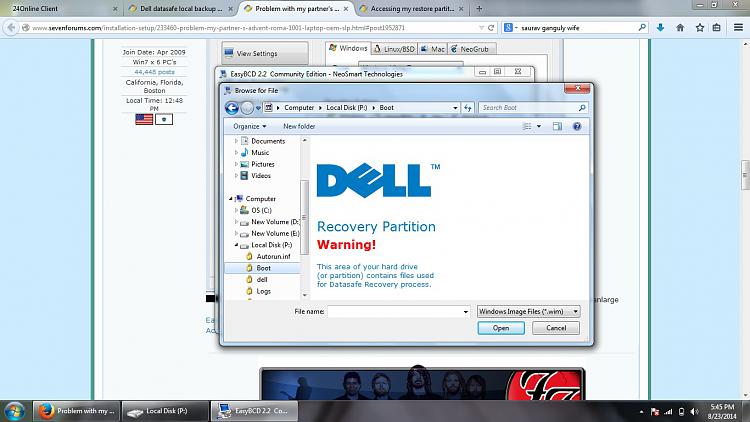750x422 pixels.
Task: Refresh the Boot folder location
Action: point(468,108)
